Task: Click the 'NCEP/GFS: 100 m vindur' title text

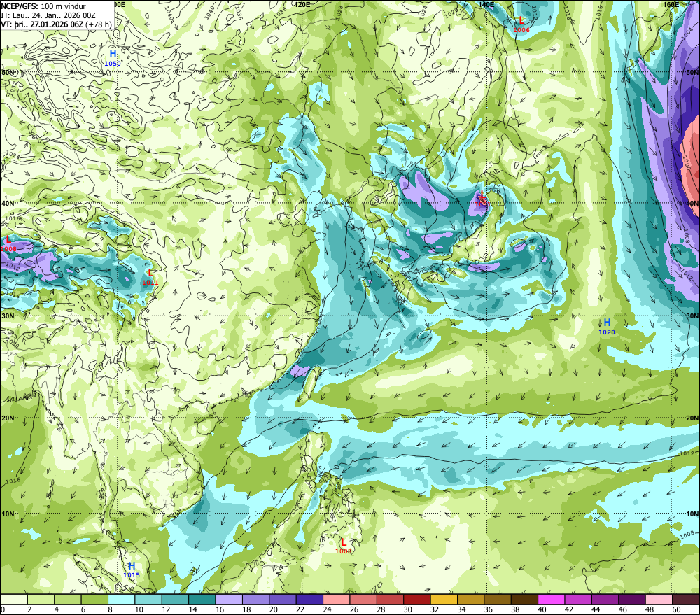Action: (43, 6)
